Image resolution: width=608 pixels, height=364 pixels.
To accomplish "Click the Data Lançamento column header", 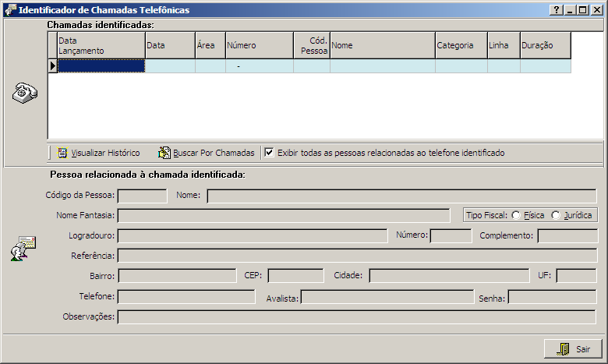I will coord(101,45).
